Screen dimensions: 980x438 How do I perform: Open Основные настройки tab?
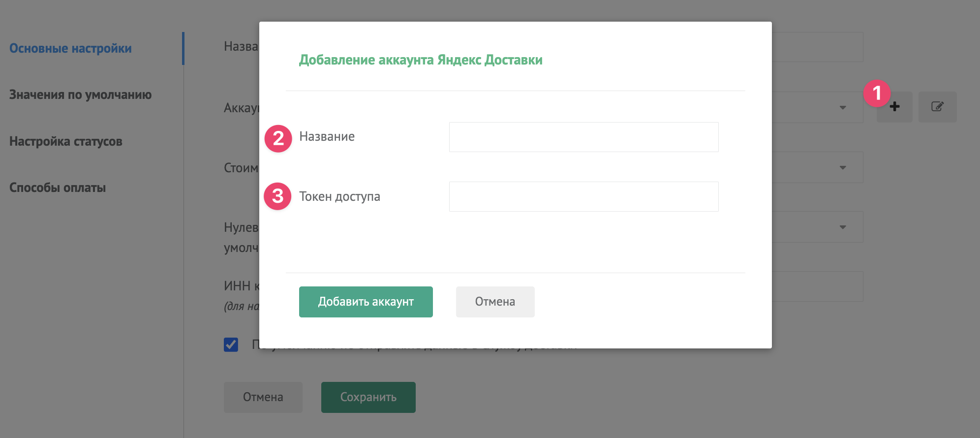(70, 48)
